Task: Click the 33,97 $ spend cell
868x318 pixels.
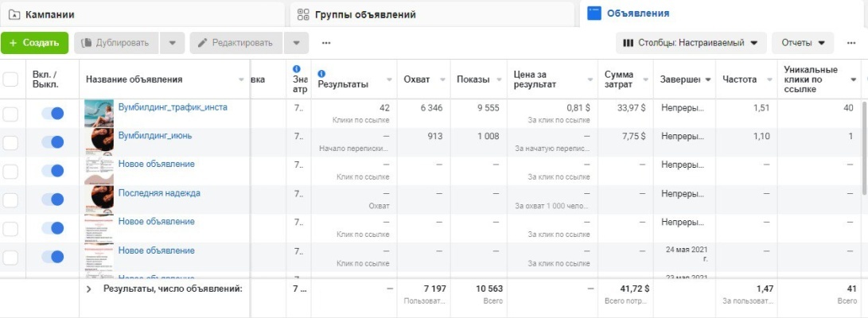Action: [x=631, y=108]
